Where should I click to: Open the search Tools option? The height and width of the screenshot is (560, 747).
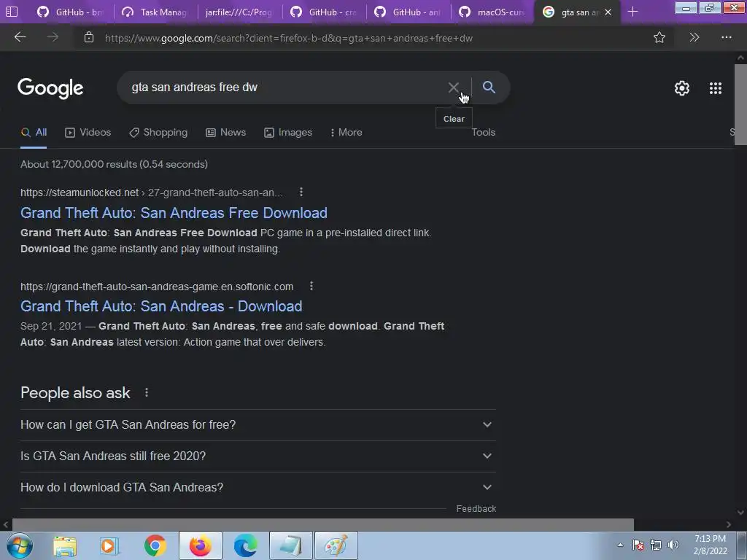pyautogui.click(x=484, y=133)
